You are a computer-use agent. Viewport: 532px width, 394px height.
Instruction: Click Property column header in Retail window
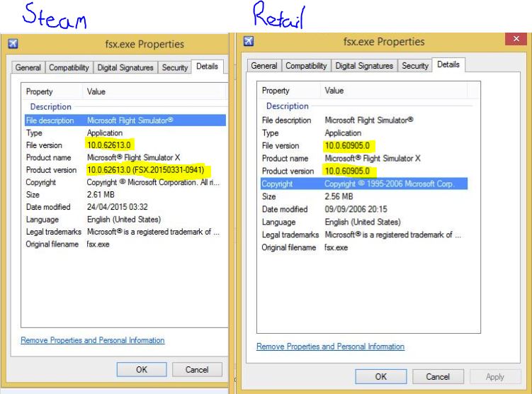pos(289,91)
